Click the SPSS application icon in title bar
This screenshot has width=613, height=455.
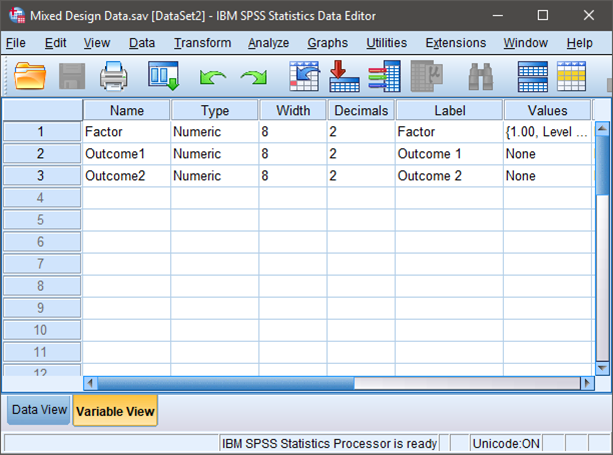pyautogui.click(x=17, y=15)
